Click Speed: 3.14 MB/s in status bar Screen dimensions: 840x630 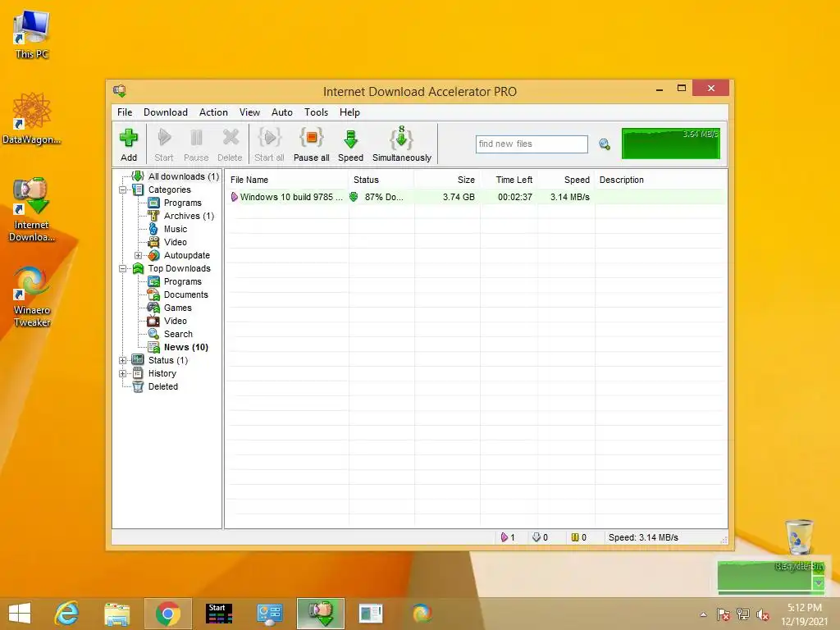[643, 537]
